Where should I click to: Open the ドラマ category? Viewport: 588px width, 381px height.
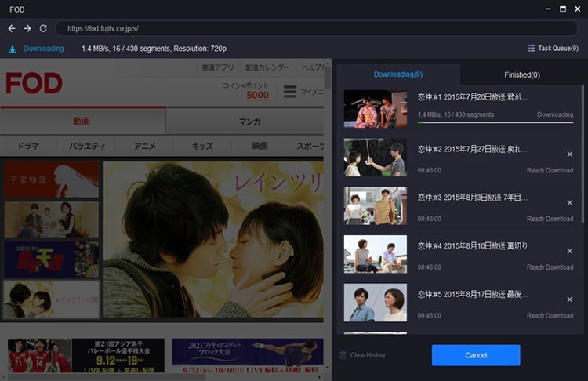28,146
